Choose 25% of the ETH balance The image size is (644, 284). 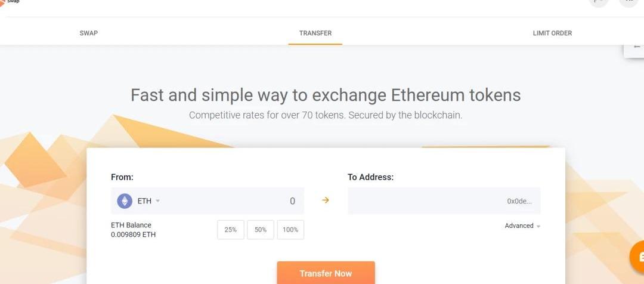230,230
